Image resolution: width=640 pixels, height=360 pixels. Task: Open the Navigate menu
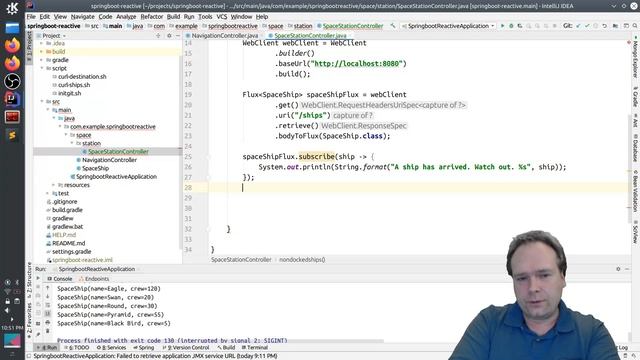[x=82, y=17]
